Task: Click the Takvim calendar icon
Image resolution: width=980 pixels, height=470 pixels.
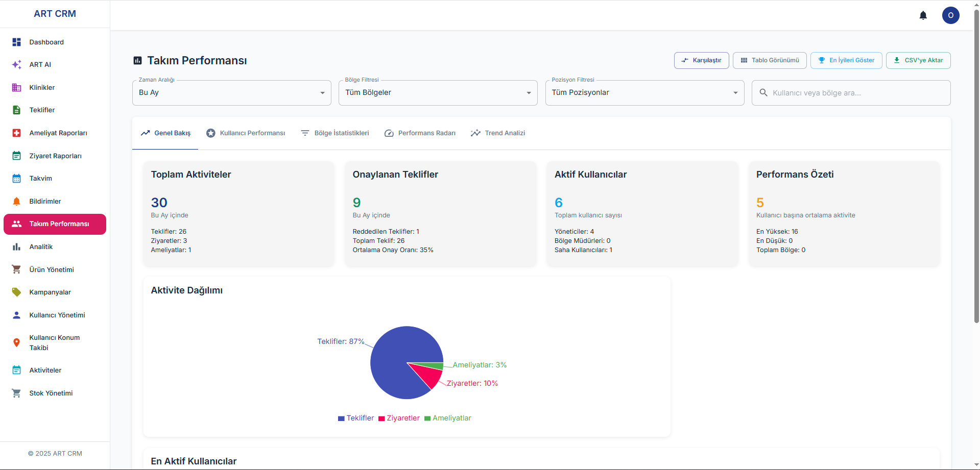Action: click(x=16, y=179)
